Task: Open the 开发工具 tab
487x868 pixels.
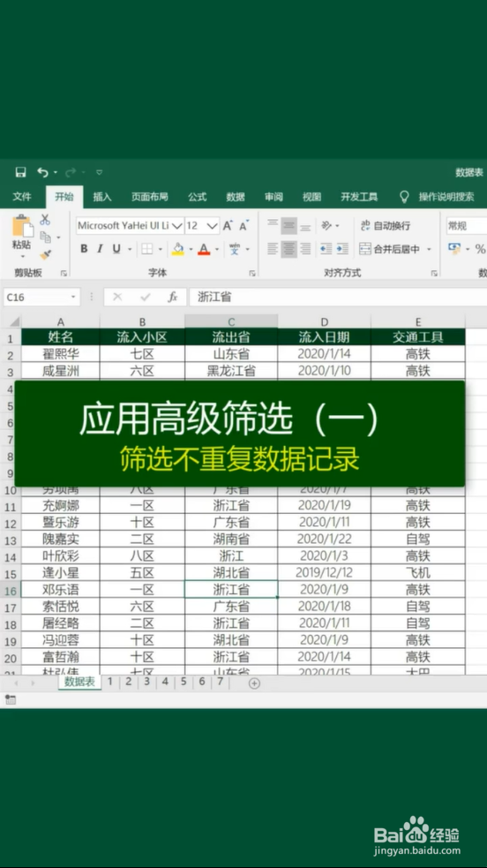Action: coord(359,197)
